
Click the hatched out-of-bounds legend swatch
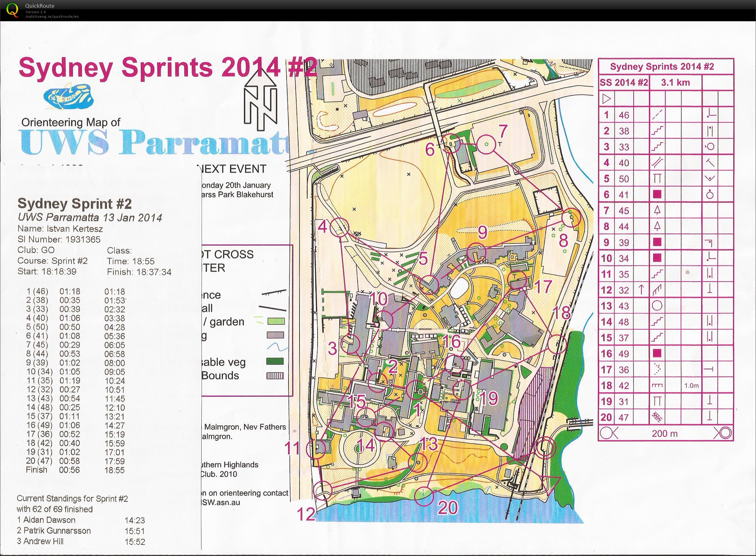(275, 376)
